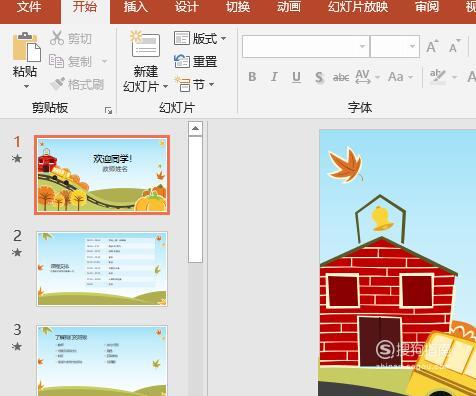Click the 剪切 (Cut) scissors button
Viewport: 476px width, 396px height.
[71, 38]
